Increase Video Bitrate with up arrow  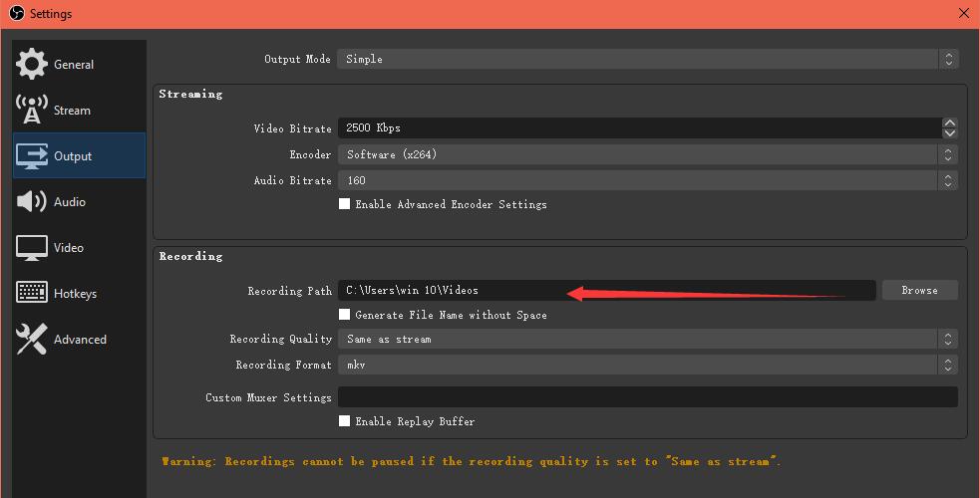950,123
